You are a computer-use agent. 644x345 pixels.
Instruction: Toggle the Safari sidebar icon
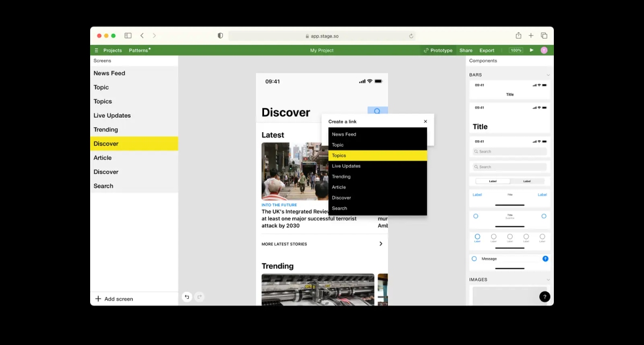[128, 35]
